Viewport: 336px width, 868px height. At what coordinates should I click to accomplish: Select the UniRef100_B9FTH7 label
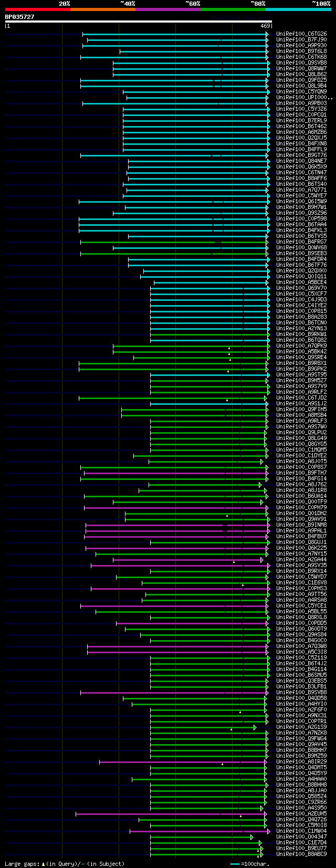click(301, 473)
